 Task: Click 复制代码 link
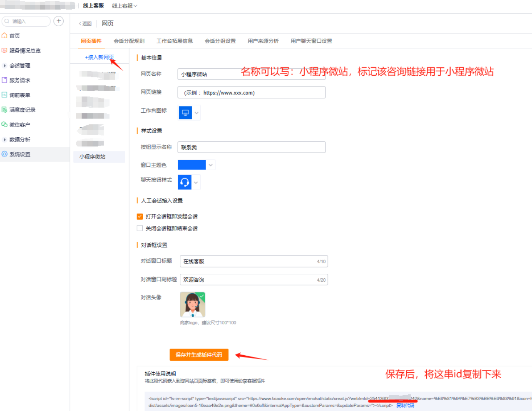point(405,405)
